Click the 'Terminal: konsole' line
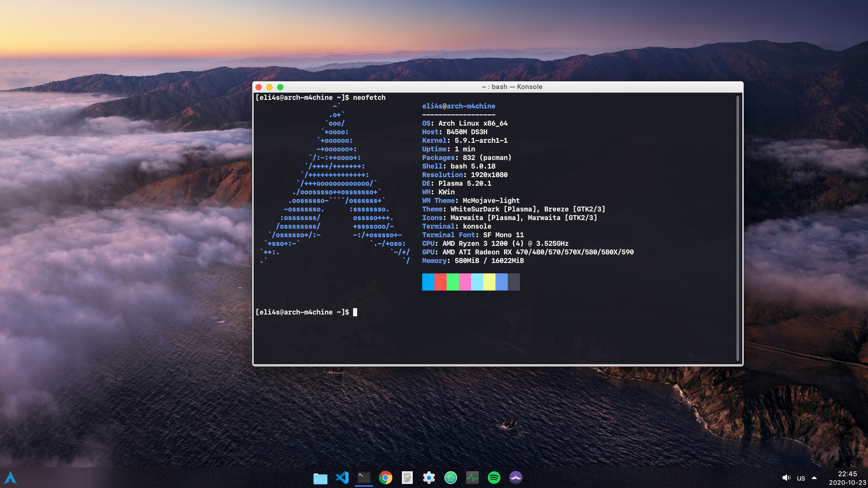 (457, 226)
